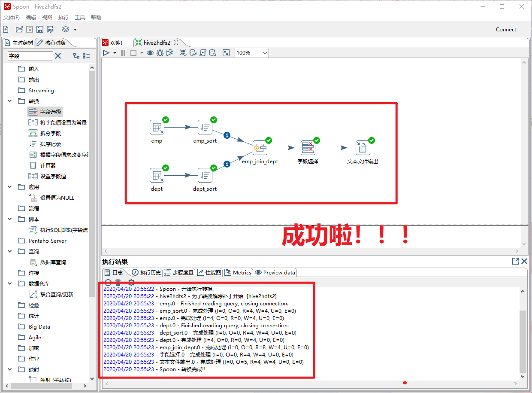Switch to the 步骤度量 tab
Viewport: 532px width, 393px height.
tap(179, 272)
